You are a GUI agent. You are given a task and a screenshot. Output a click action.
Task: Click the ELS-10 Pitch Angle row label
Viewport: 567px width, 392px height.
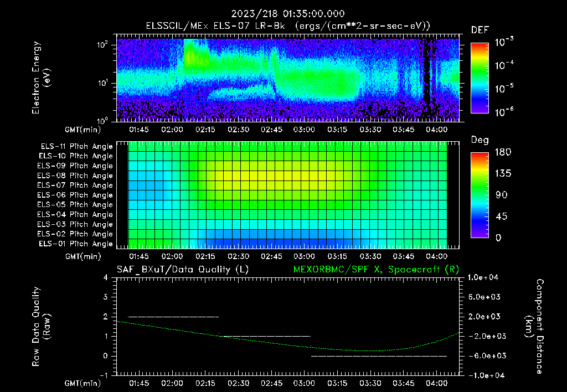(x=76, y=156)
